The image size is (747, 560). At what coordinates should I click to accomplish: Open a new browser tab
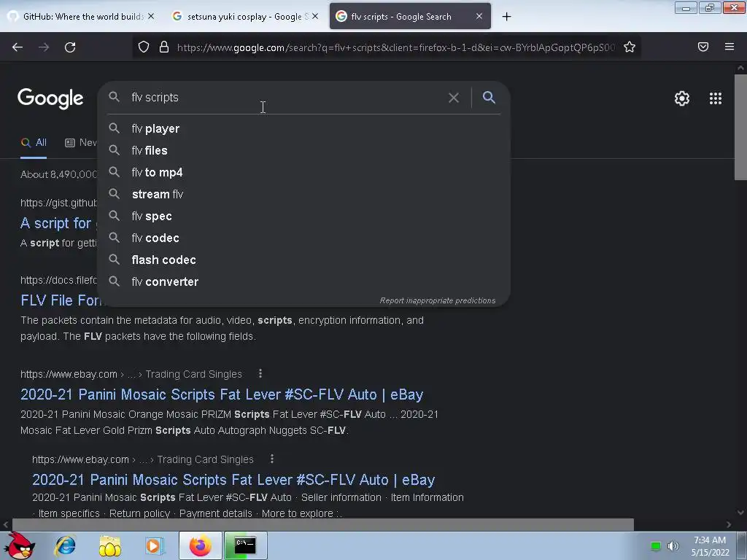tap(506, 17)
